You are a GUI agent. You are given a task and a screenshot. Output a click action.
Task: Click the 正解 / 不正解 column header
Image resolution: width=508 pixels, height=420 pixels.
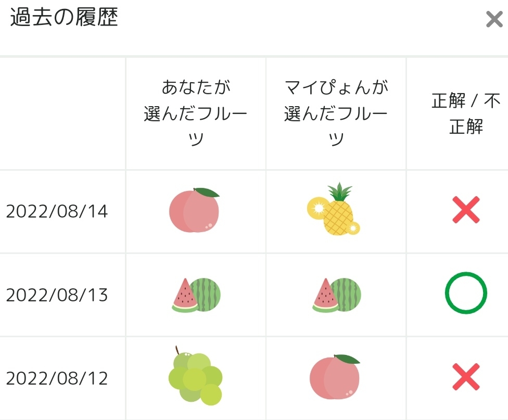point(466,113)
